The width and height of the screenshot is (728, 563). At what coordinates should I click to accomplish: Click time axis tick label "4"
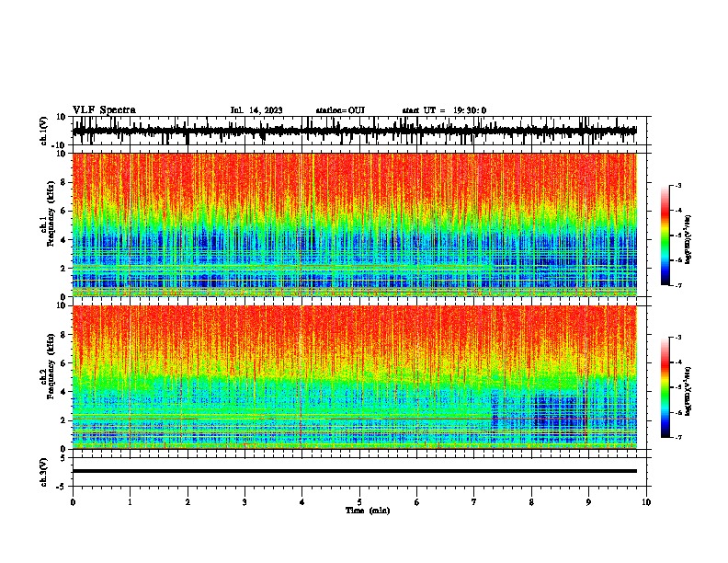tap(302, 502)
